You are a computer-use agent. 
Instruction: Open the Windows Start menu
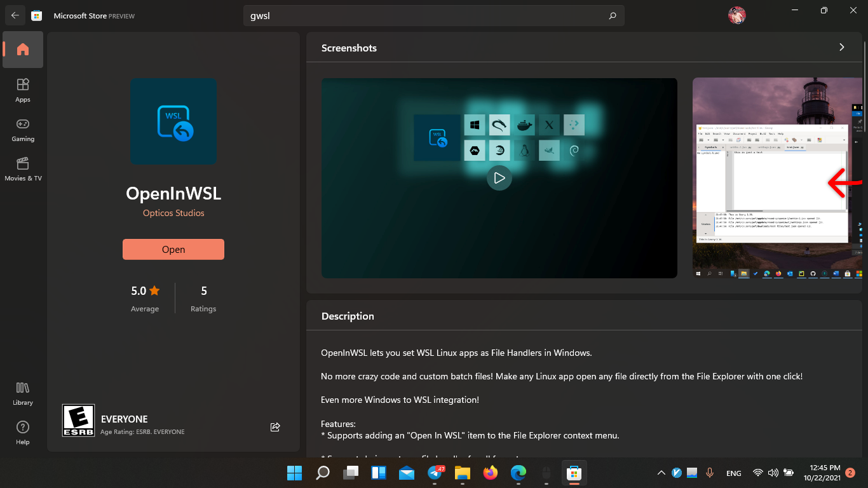click(x=295, y=473)
